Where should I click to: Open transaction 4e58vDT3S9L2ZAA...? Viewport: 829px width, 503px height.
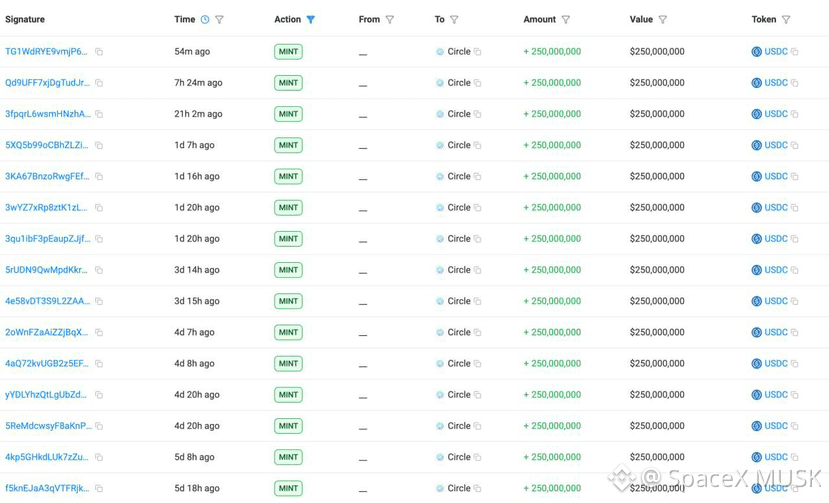coord(48,301)
